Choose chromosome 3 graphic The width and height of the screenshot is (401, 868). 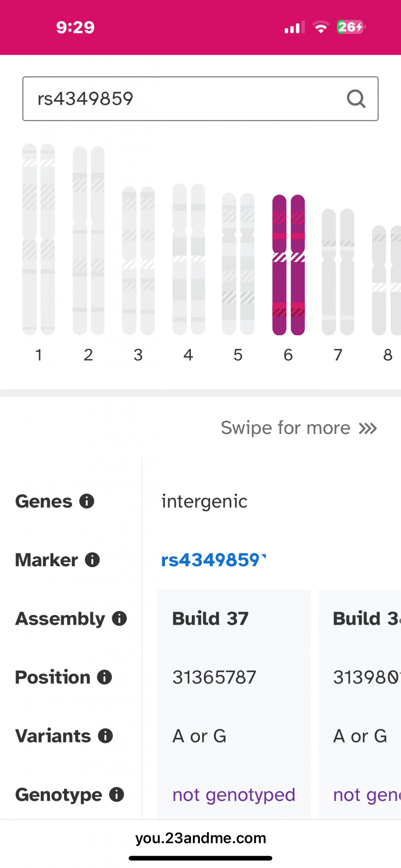point(138,261)
